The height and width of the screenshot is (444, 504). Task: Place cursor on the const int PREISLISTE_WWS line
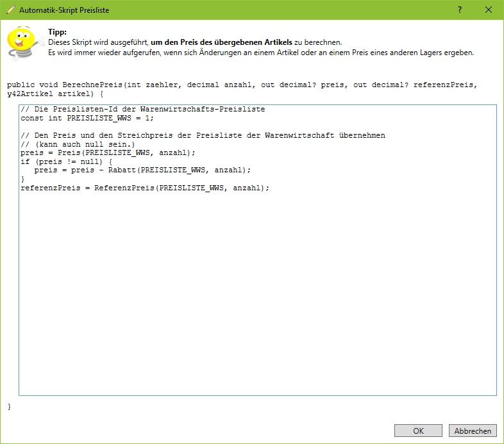87,118
